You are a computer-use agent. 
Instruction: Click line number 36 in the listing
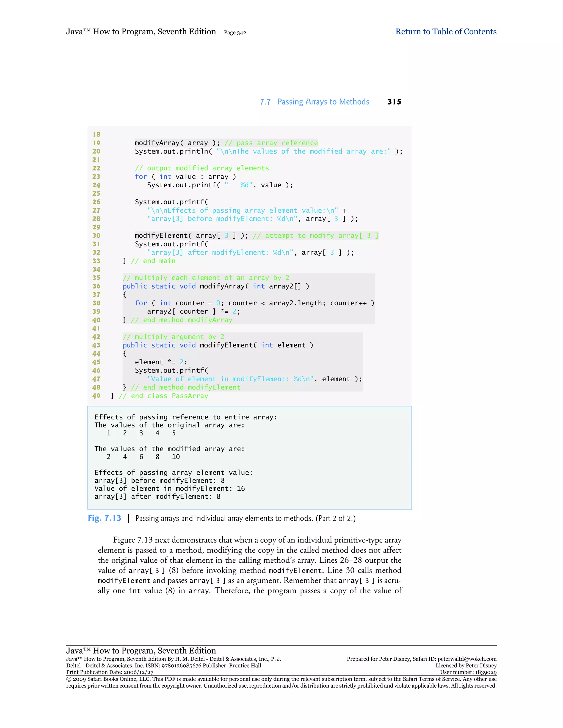(x=96, y=286)
